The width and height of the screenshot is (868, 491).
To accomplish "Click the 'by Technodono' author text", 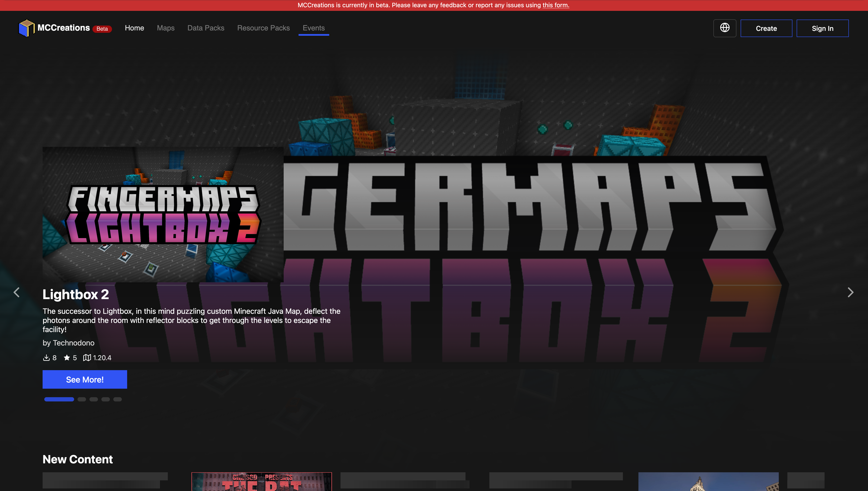I will point(69,343).
